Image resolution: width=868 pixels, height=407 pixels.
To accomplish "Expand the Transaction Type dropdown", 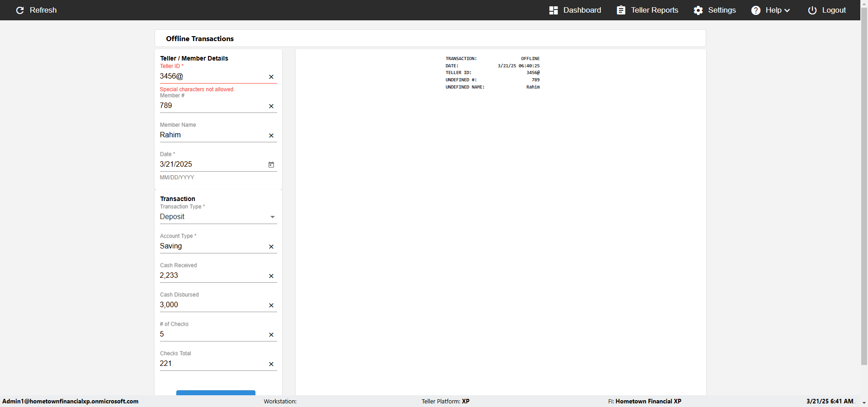I will coord(273,217).
